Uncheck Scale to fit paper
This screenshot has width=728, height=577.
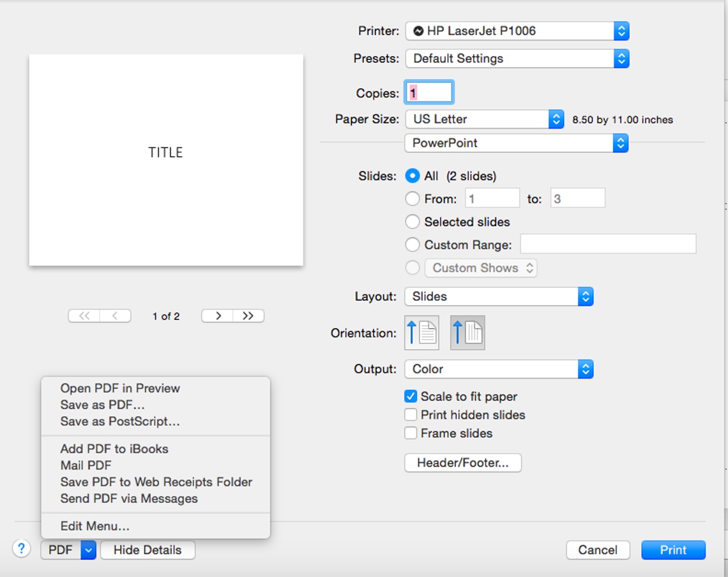(x=411, y=396)
